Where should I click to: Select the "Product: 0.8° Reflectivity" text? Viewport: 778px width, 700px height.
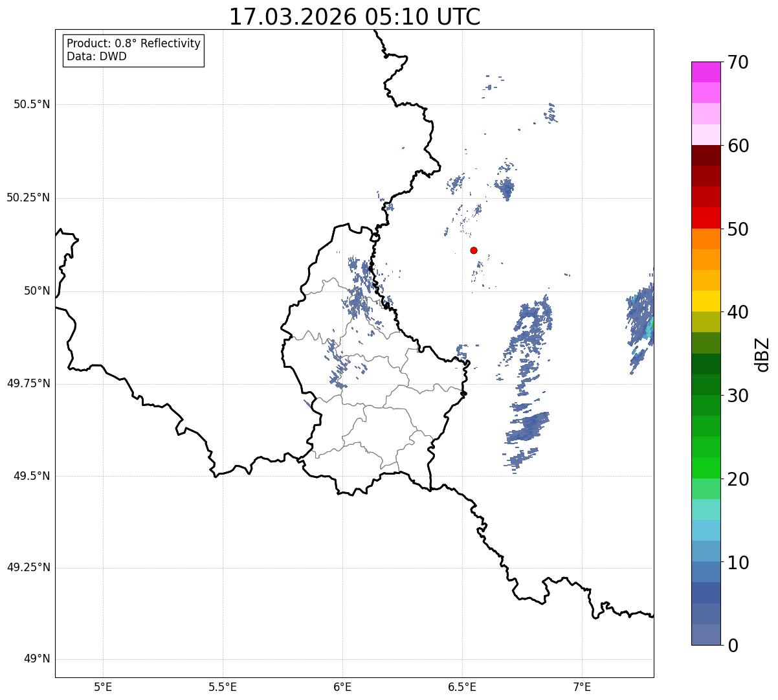pos(134,43)
